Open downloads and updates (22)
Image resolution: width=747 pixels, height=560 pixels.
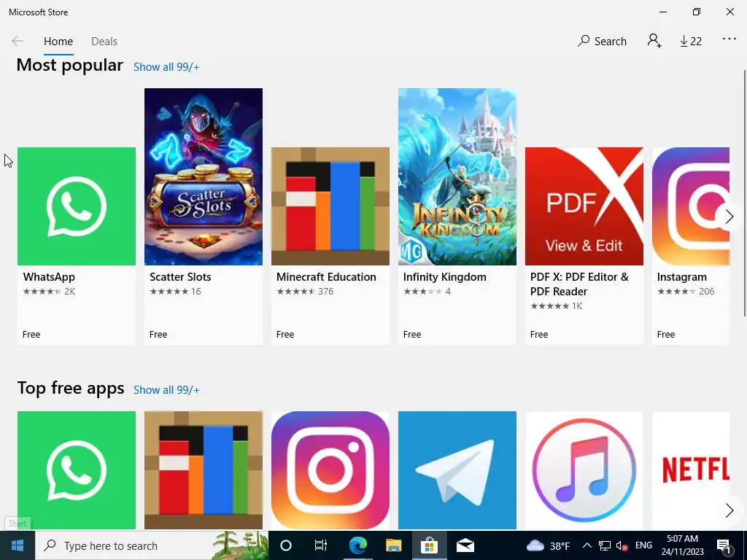tap(691, 42)
